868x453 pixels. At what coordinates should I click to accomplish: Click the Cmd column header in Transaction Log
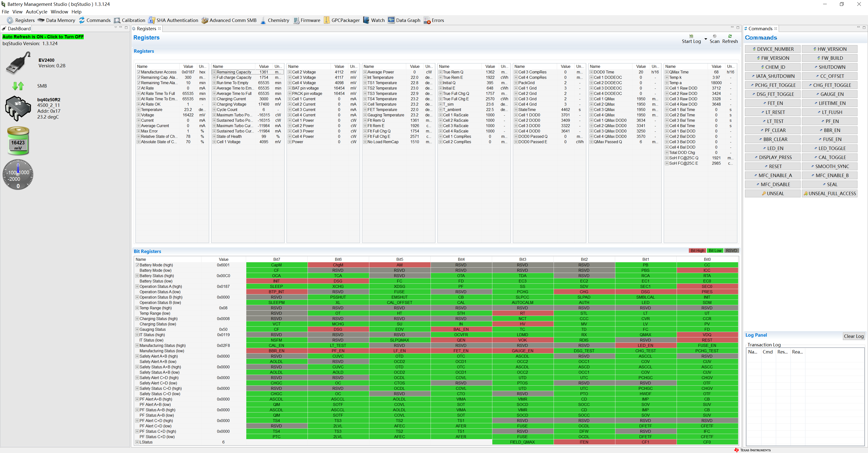point(768,352)
